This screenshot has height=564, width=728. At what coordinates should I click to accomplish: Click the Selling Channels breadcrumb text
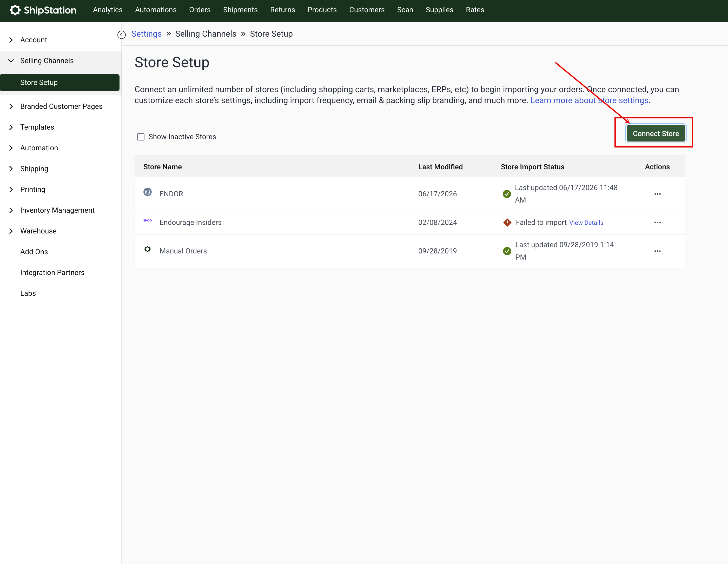click(x=206, y=34)
